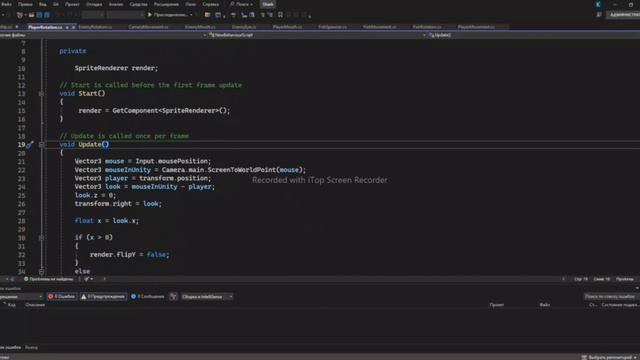Open the NewBehaviourScript class navigation dropdown

[x=316, y=35]
